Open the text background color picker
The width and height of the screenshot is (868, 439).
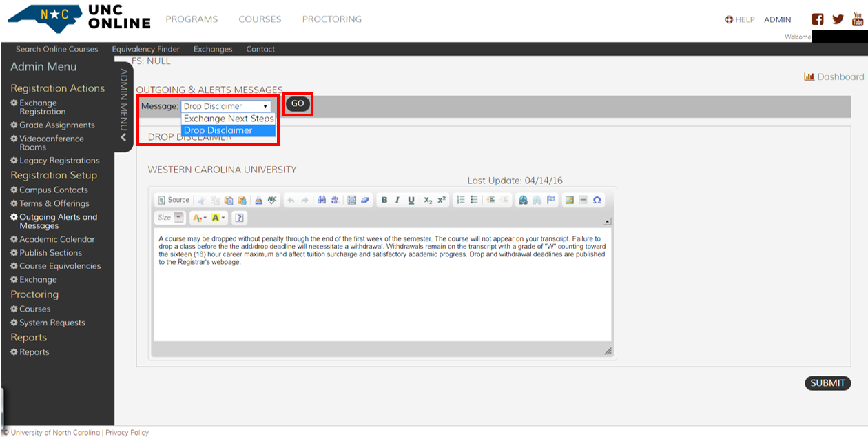[x=218, y=218]
